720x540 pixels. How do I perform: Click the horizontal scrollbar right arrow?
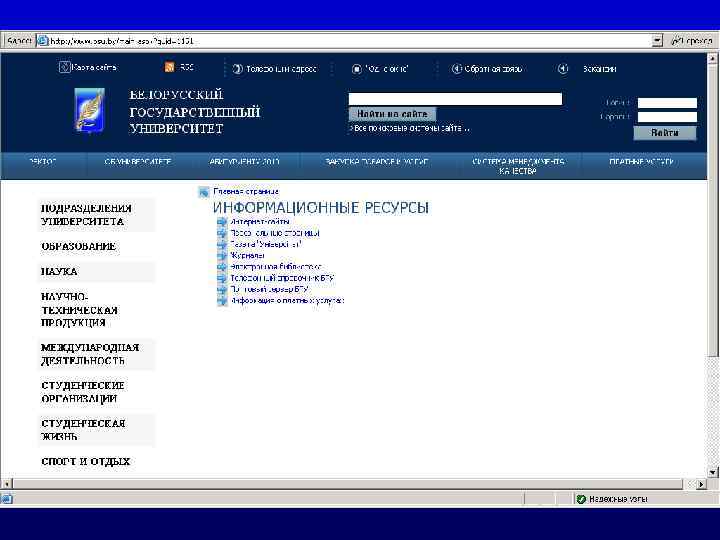coord(701,484)
